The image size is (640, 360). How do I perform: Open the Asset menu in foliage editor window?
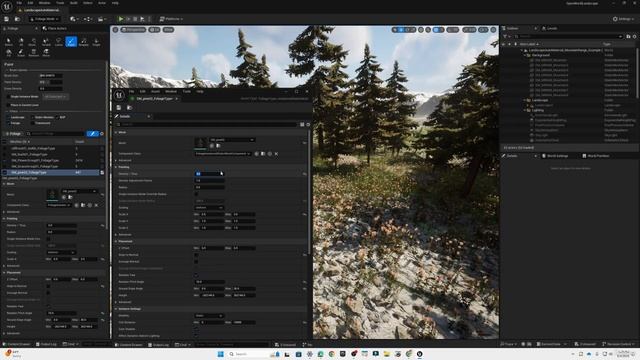pyautogui.click(x=156, y=91)
